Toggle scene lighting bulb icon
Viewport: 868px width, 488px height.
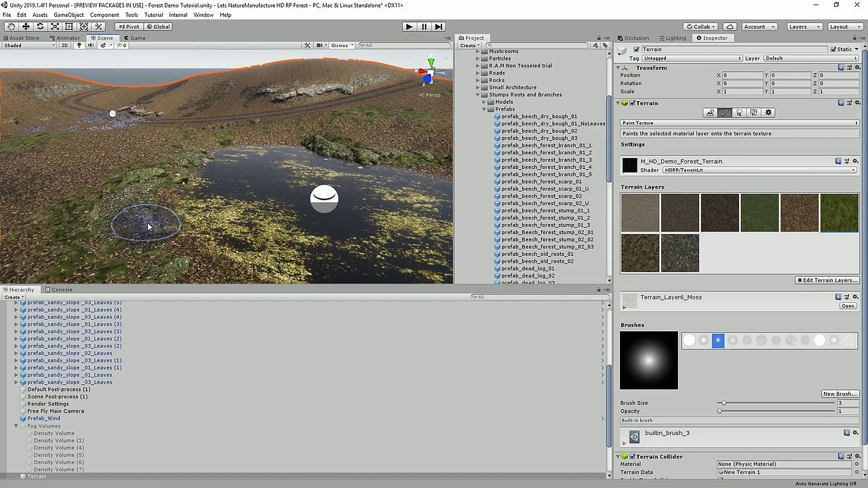click(79, 45)
